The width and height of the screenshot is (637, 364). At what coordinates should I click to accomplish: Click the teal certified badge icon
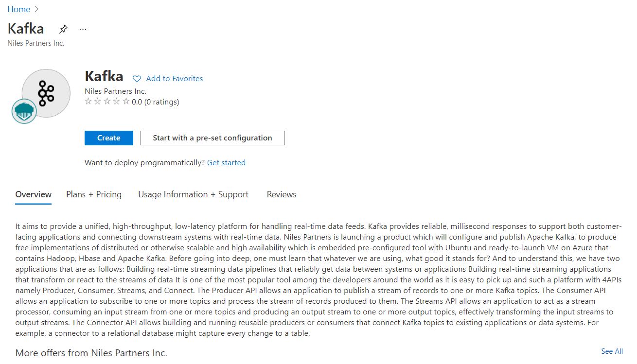coord(24,111)
